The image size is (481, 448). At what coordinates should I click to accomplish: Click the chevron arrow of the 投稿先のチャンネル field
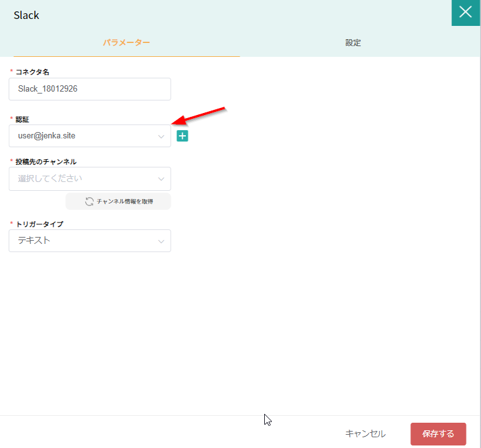pos(161,179)
